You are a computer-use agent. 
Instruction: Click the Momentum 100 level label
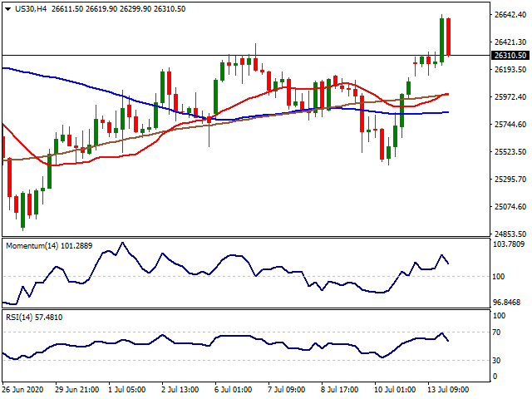(499, 277)
